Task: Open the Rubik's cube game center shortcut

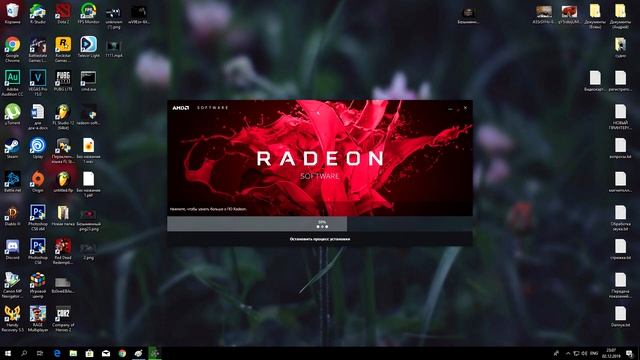Action: [x=38, y=285]
